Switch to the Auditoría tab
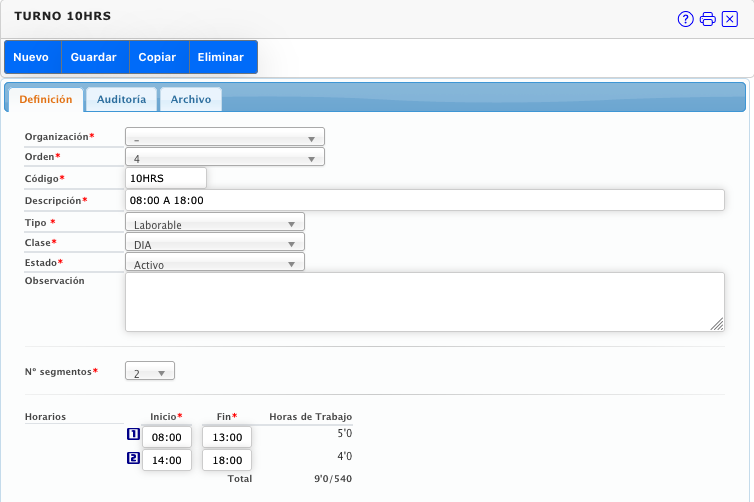754x502 pixels. pos(121,99)
